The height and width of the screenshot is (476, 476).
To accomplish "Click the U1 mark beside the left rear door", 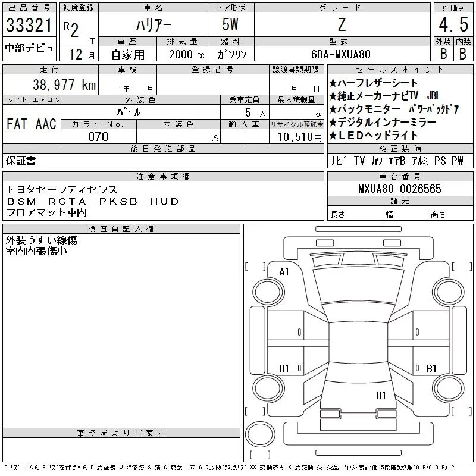I will pyautogui.click(x=284, y=368).
